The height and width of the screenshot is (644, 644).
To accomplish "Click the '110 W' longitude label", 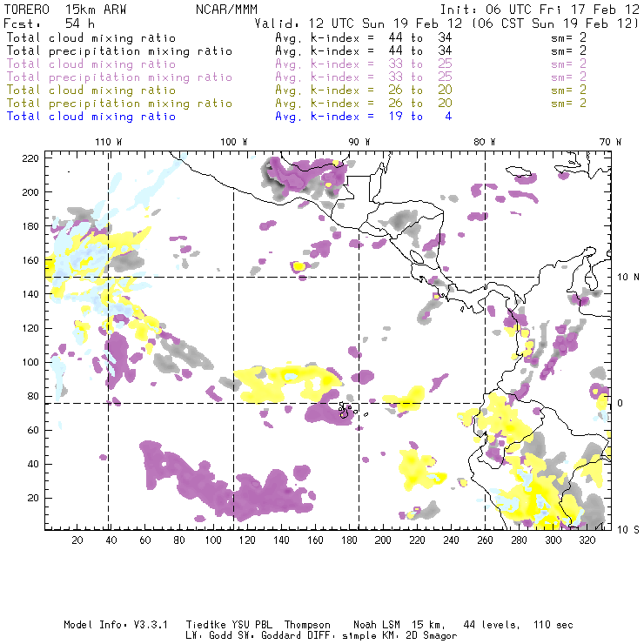I will tap(109, 142).
